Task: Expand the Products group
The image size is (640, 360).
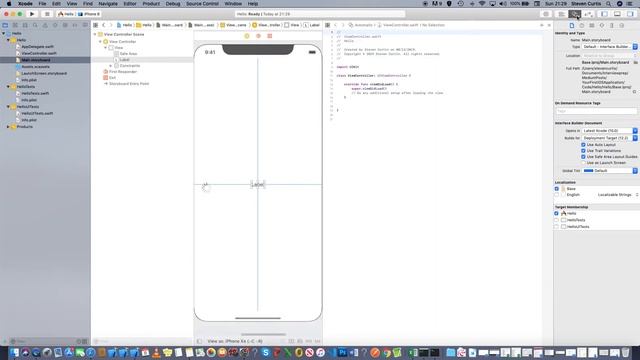Action: coord(8,127)
